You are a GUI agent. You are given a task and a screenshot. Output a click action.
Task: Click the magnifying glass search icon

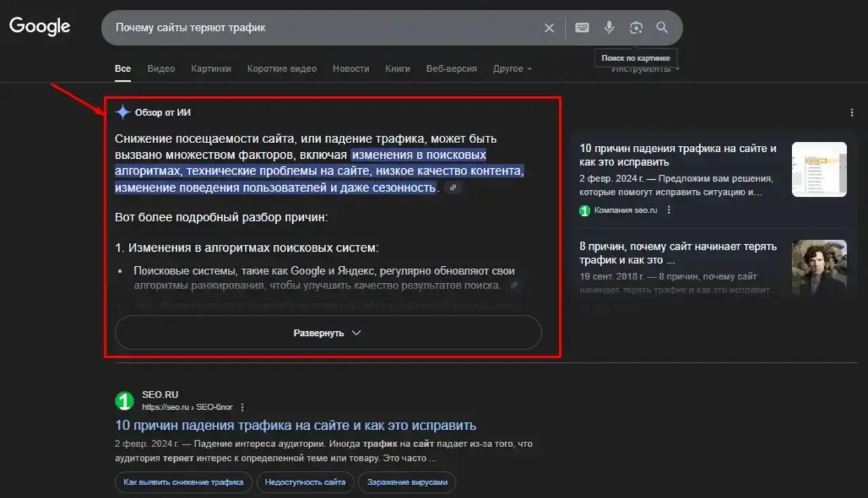(662, 28)
